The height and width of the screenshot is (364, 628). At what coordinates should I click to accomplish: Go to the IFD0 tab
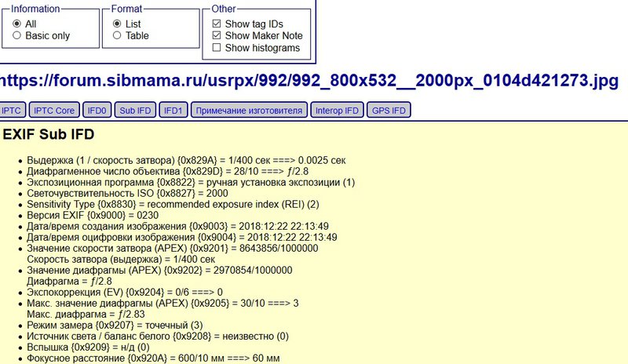click(98, 111)
